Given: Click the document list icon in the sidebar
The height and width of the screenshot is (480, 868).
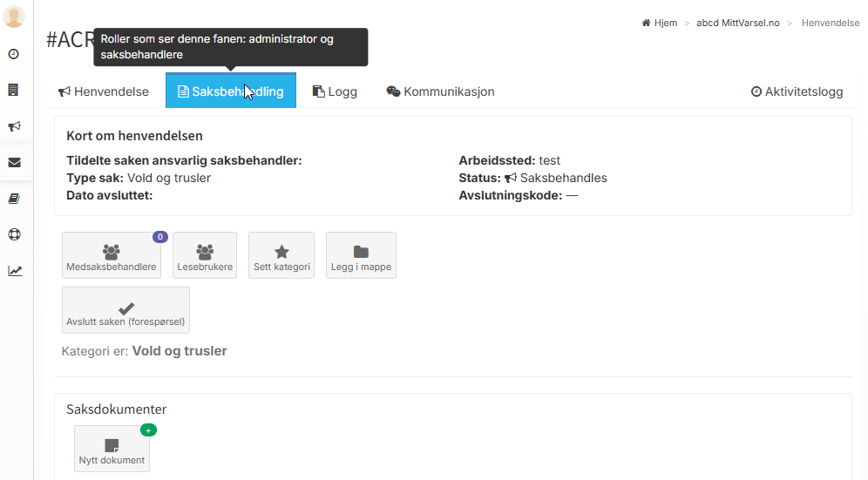Looking at the screenshot, I should pyautogui.click(x=14, y=90).
